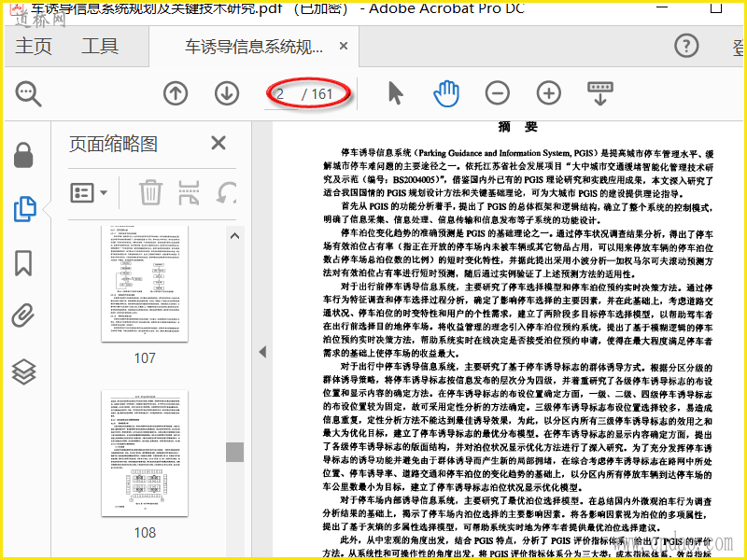Screen dimensions: 747x560
Task: Switch to the 工具 tab
Action: [100, 46]
